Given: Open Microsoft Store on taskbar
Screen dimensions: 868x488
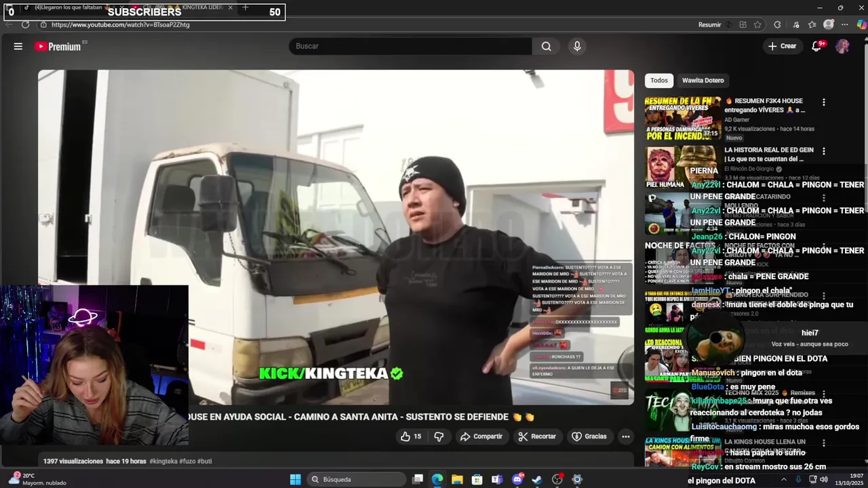Looking at the screenshot, I should pyautogui.click(x=477, y=479).
